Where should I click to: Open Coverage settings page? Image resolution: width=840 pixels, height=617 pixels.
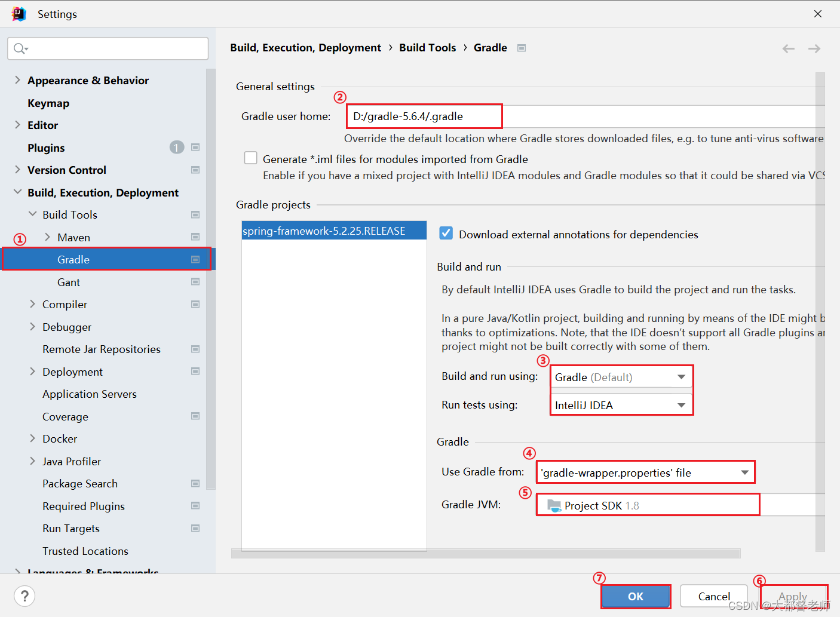click(65, 416)
